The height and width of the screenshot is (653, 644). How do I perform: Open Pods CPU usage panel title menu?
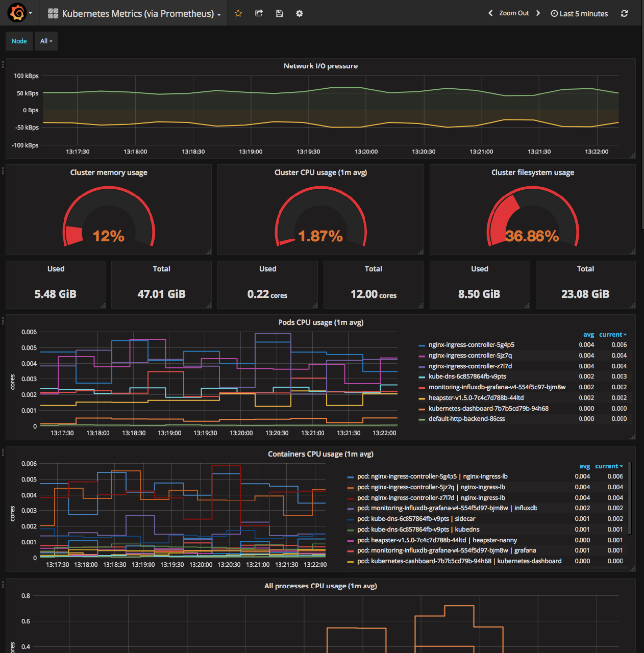coord(320,322)
